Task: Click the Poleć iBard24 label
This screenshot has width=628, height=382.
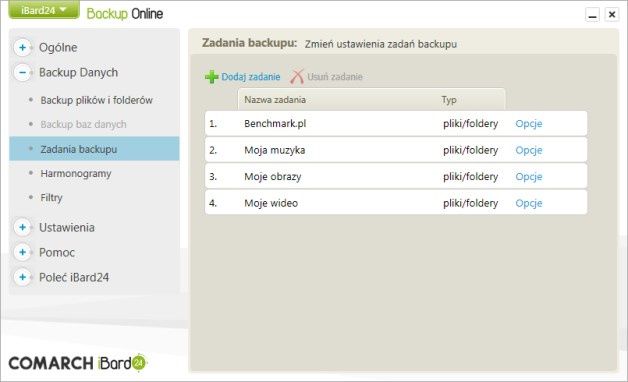Action: pyautogui.click(x=74, y=277)
